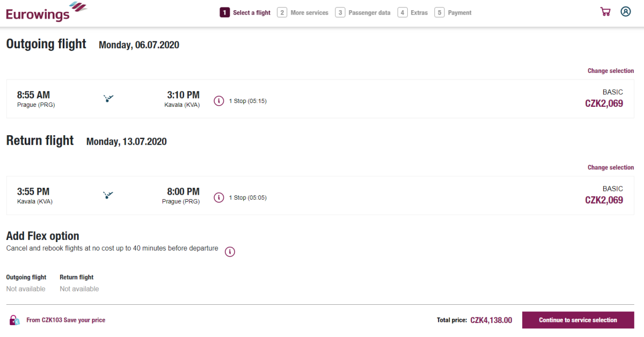Click the Eurowings logo

(46, 12)
